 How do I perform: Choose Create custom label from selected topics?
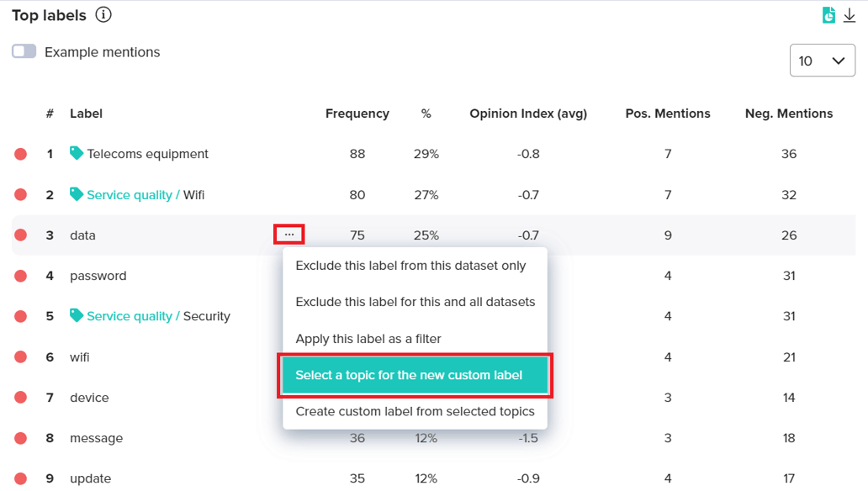[415, 412]
